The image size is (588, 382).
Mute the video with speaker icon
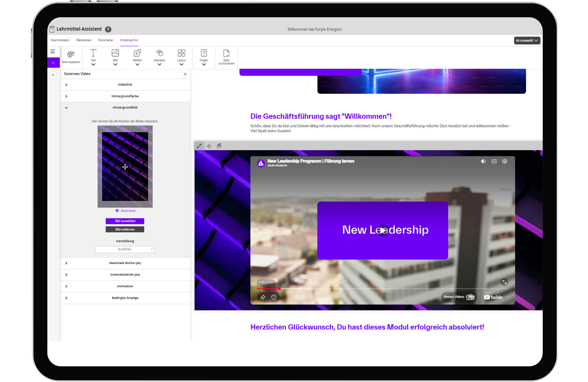coord(483,161)
